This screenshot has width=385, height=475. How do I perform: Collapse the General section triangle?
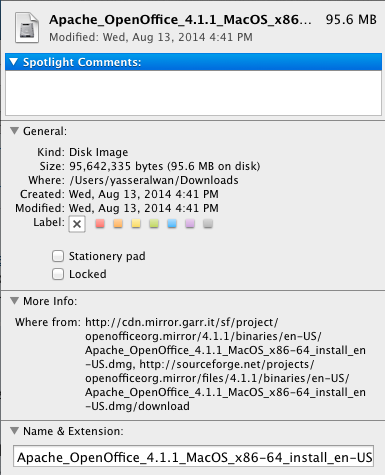pos(14,131)
